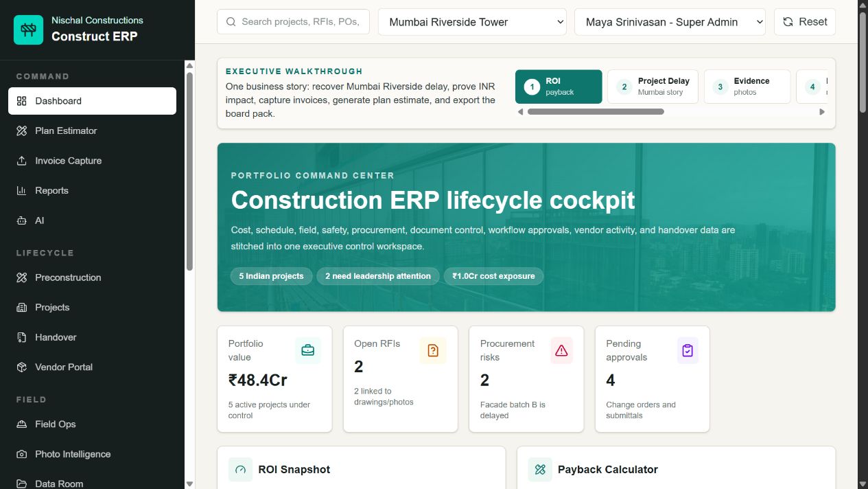Click the Reset button
Viewport: 868px width, 489px height.
805,22
